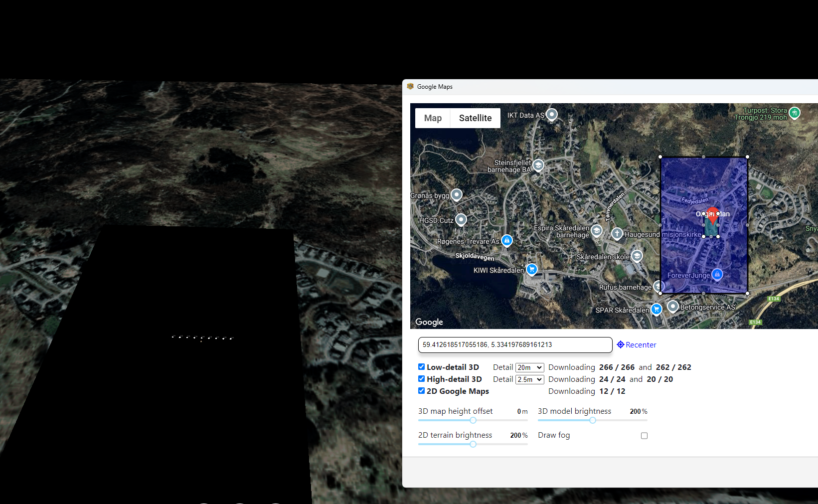This screenshot has height=504, width=818.
Task: Click the Google logo on the map
Action: (x=429, y=322)
